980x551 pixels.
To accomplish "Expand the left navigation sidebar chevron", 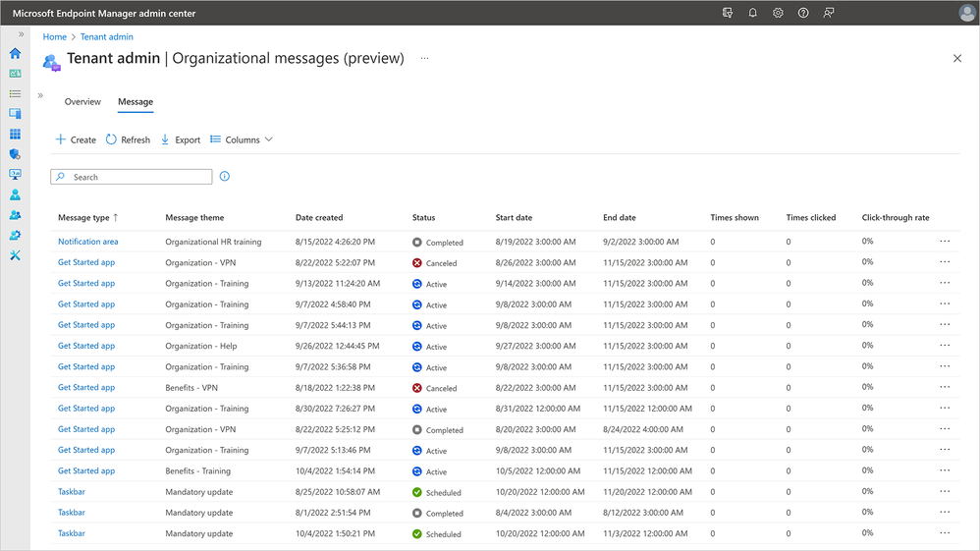I will click(x=21, y=34).
